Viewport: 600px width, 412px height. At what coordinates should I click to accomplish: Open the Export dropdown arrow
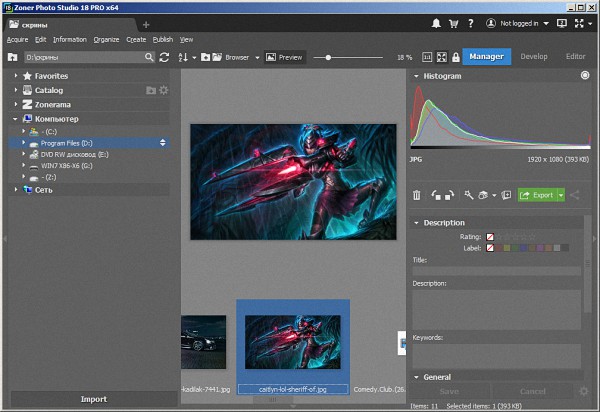coord(561,195)
